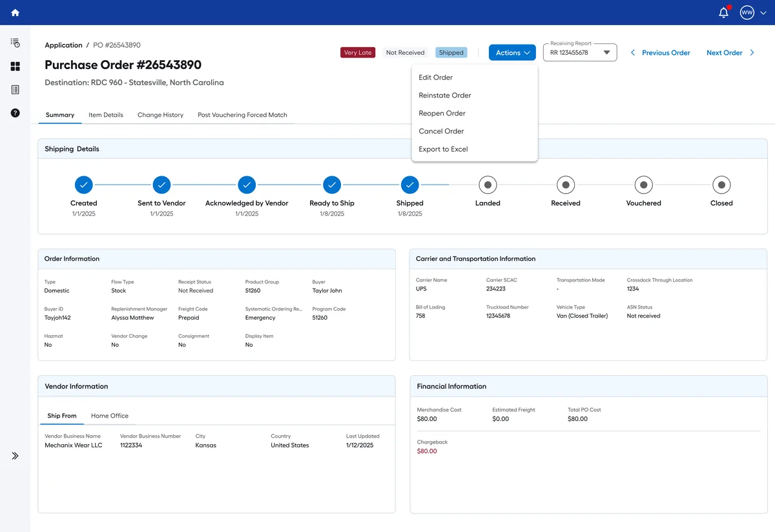Click the Closed step circle
Screen dimensions: 775x532
[721, 185]
